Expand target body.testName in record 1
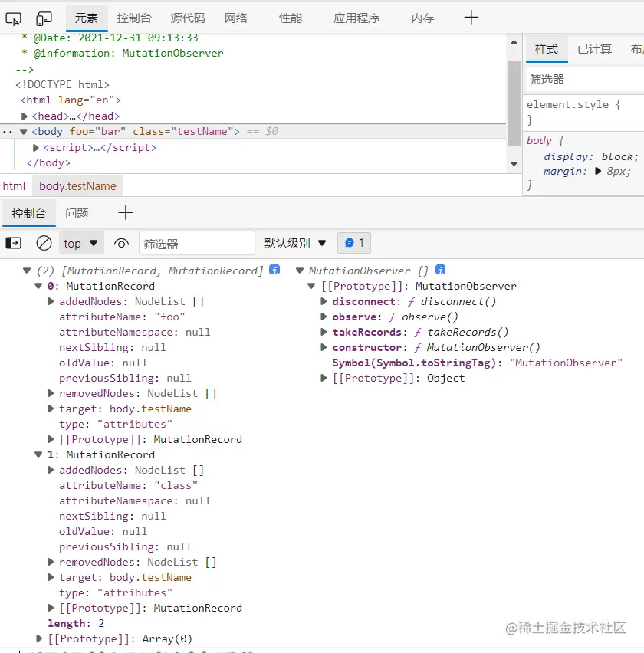Image resolution: width=644 pixels, height=653 pixels. tap(51, 578)
